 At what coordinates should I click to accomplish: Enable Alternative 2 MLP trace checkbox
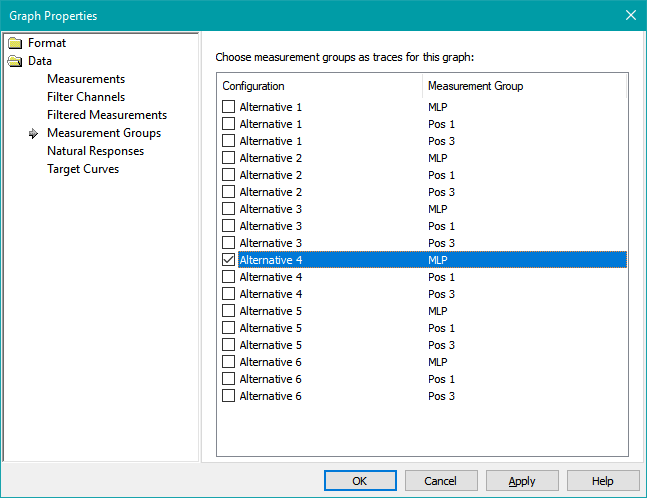[x=228, y=158]
